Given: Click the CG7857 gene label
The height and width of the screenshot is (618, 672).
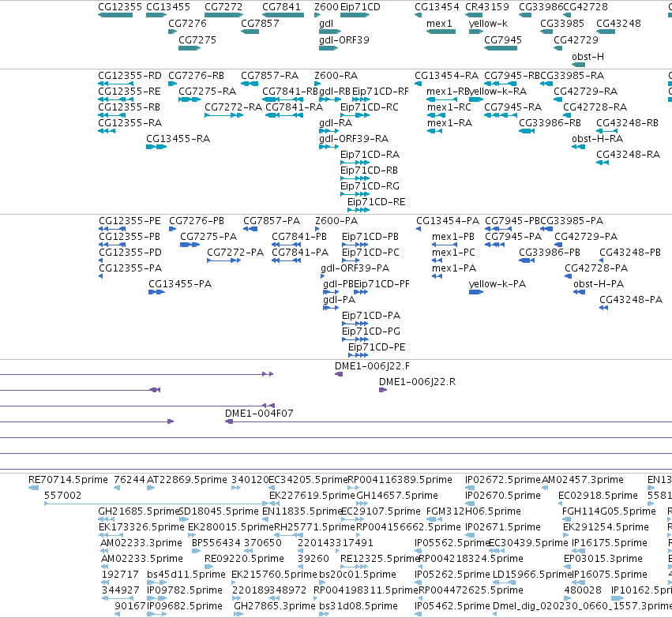Looking at the screenshot, I should 260,24.
